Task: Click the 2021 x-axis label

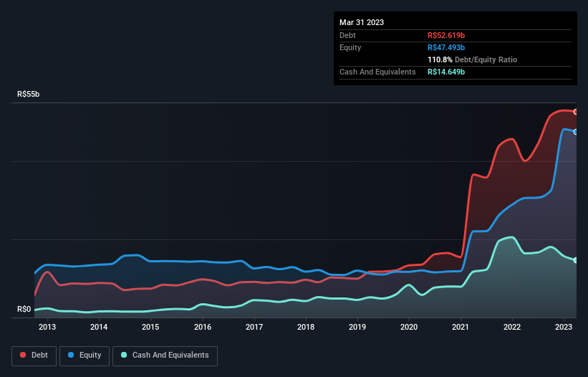Action: pyautogui.click(x=461, y=327)
